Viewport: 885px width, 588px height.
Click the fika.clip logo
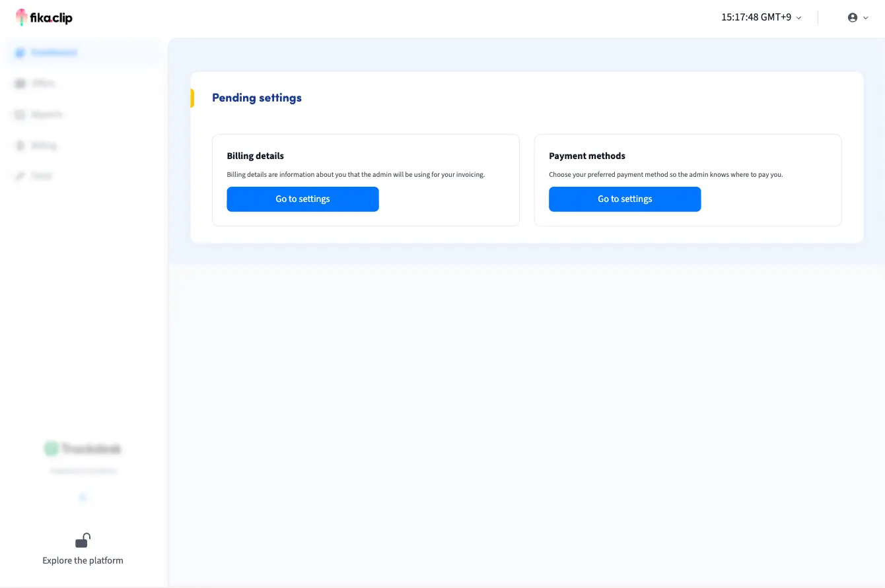44,18
